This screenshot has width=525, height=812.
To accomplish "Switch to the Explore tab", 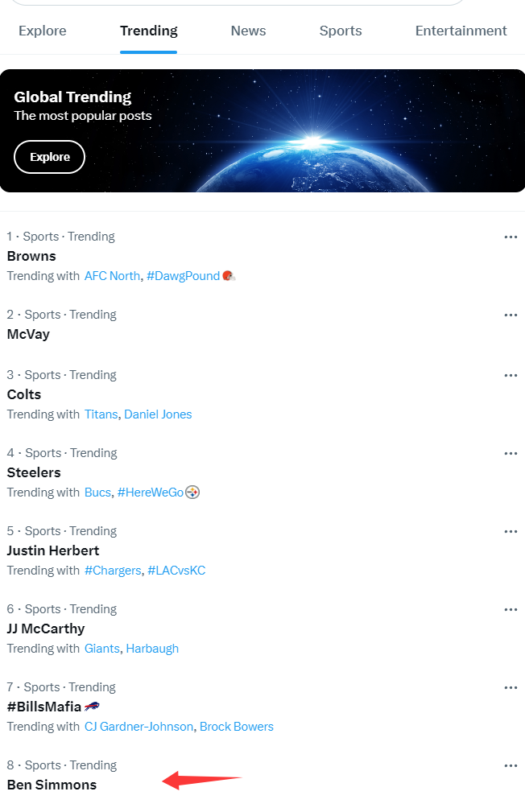I will pos(43,31).
